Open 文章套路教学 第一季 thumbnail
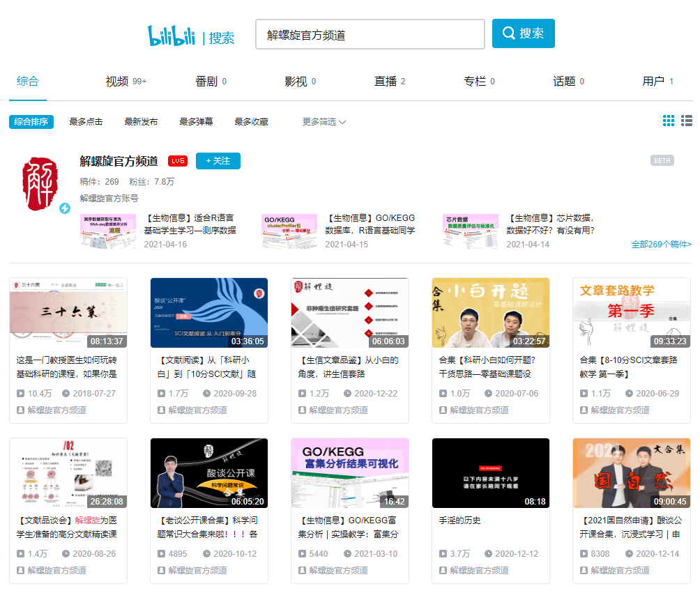Viewport: 700px width, 593px height. (632, 313)
